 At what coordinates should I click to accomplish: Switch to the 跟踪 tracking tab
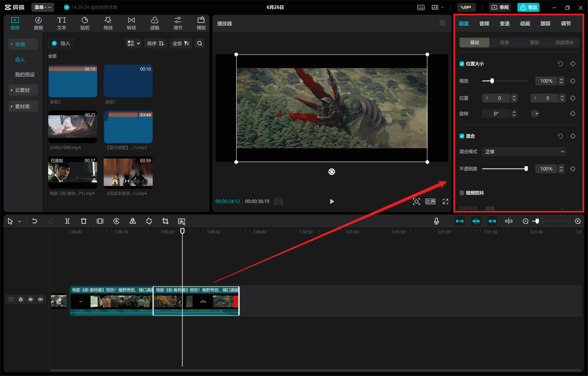pos(545,24)
